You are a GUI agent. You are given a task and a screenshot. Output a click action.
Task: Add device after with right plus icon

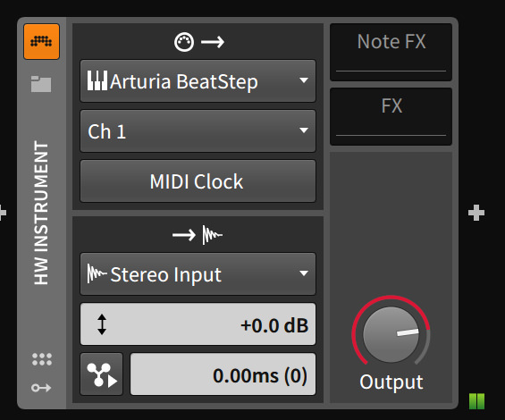(476, 213)
